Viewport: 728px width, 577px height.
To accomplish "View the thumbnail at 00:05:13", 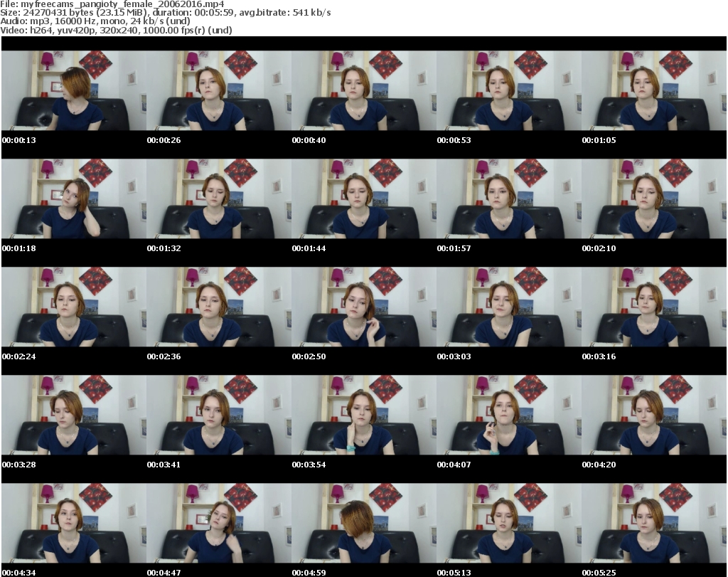I will coord(509,524).
